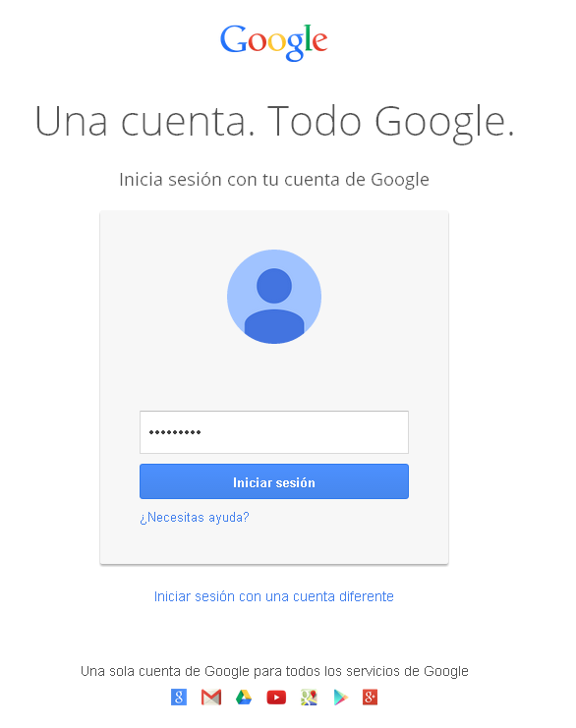The image size is (576, 728).
Task: Click the Google Play store icon
Action: pos(340,698)
